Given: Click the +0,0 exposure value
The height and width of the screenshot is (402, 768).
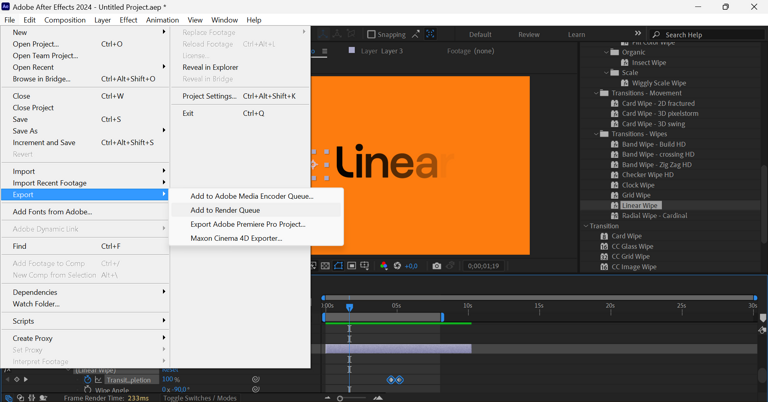Looking at the screenshot, I should 411,266.
